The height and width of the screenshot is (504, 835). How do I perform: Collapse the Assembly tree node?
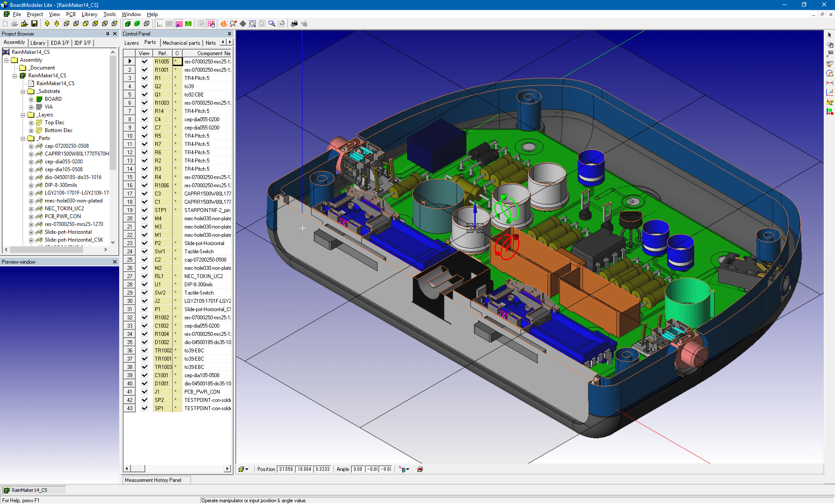tap(7, 60)
